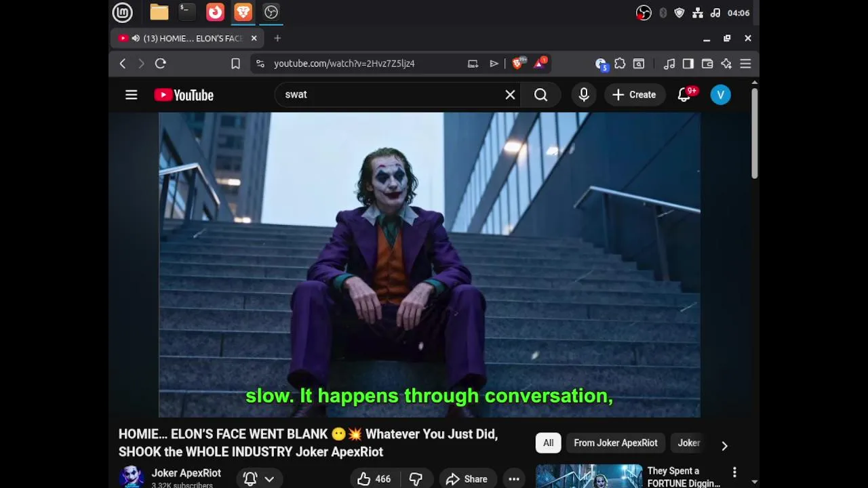This screenshot has width=868, height=488.
Task: Open Brave Shields lion icon
Action: (x=519, y=63)
